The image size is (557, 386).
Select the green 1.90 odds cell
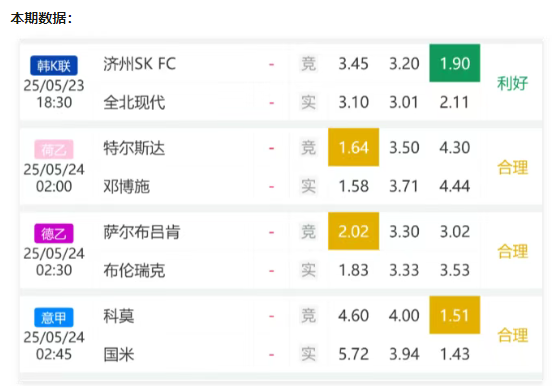coord(455,63)
